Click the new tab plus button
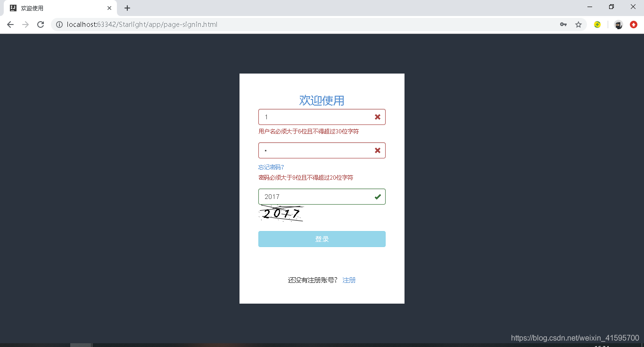The image size is (644, 347). coord(126,8)
